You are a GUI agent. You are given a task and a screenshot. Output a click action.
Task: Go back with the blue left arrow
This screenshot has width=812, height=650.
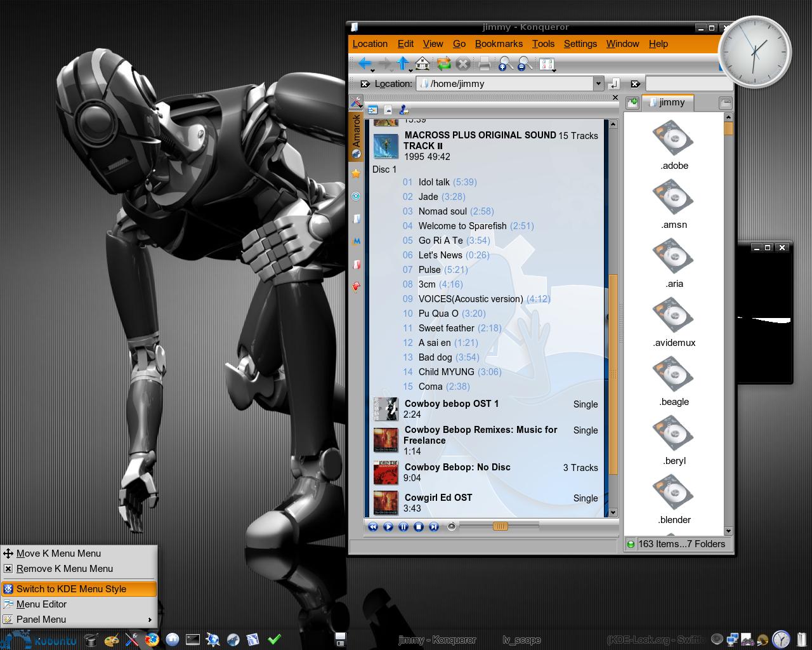tap(365, 63)
